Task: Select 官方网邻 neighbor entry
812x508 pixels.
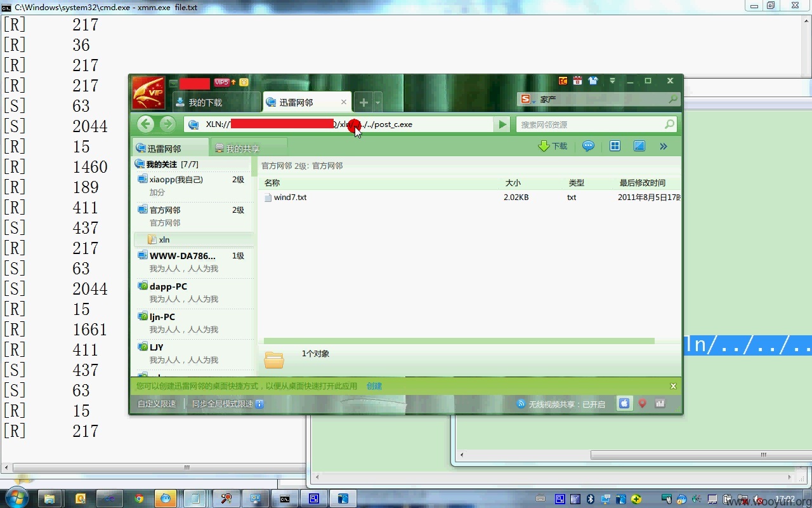Action: click(193, 216)
